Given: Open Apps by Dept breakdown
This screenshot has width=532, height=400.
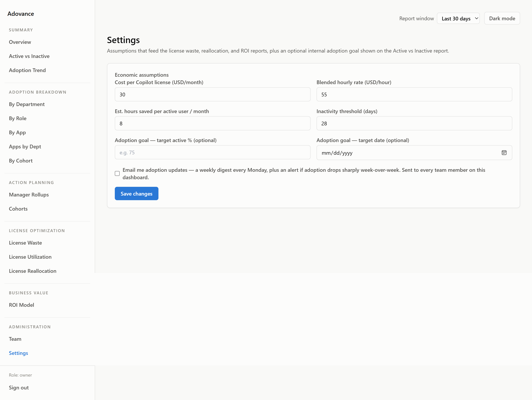Looking at the screenshot, I should tap(25, 147).
